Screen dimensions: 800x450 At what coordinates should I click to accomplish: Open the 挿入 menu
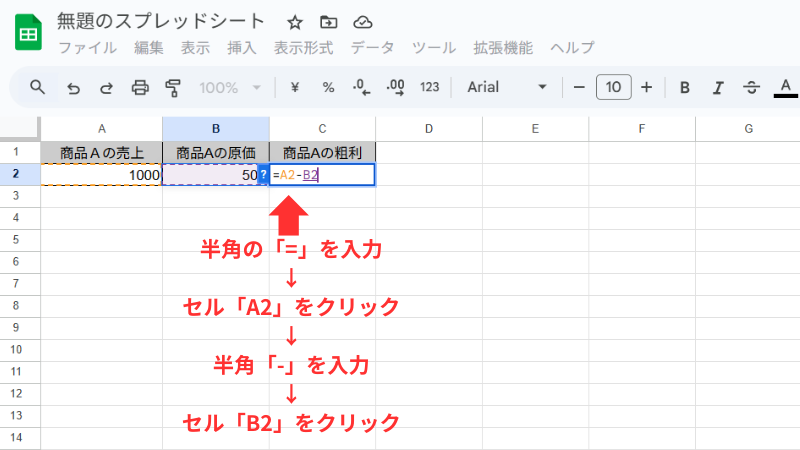click(242, 48)
